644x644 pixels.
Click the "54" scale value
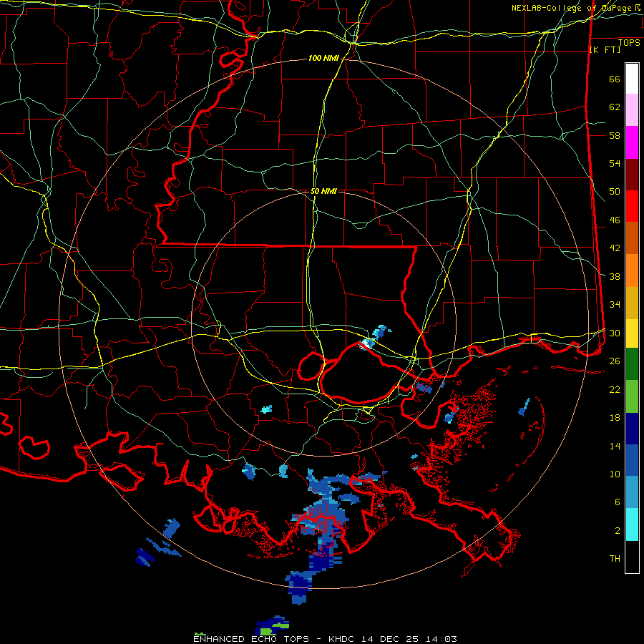pos(615,163)
